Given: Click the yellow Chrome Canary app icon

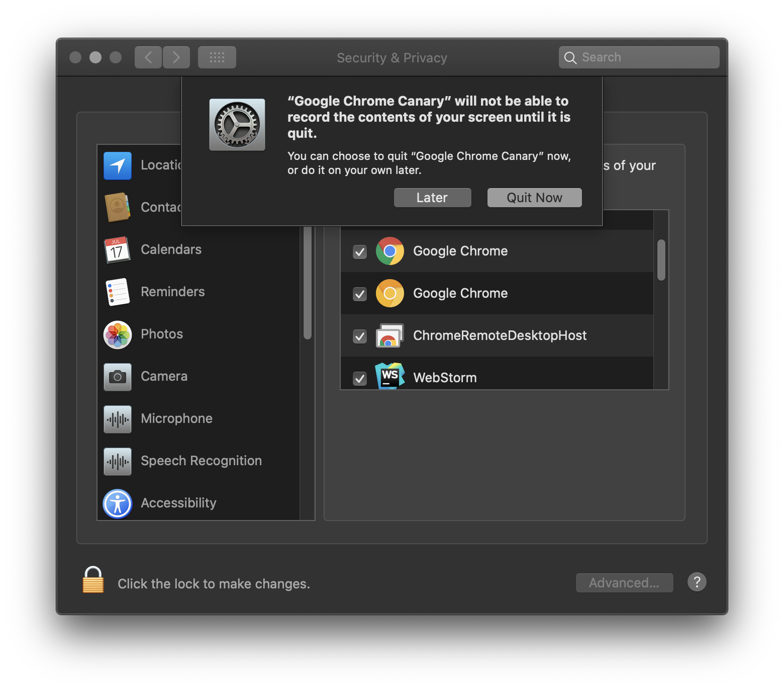Looking at the screenshot, I should 390,293.
